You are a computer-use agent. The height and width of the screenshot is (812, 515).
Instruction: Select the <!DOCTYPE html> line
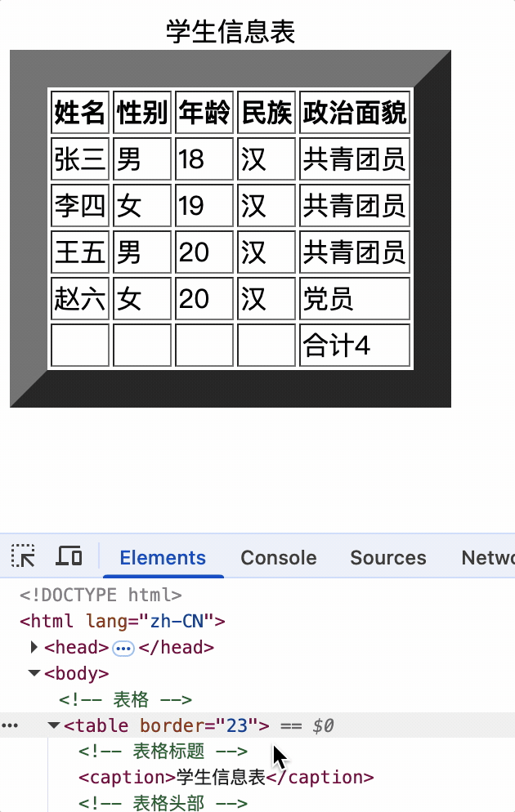pyautogui.click(x=101, y=595)
